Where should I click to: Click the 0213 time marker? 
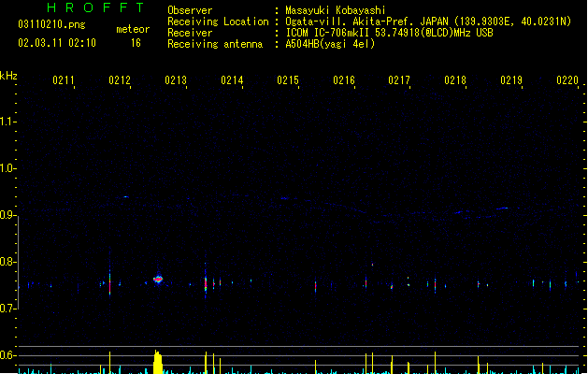[x=176, y=80]
